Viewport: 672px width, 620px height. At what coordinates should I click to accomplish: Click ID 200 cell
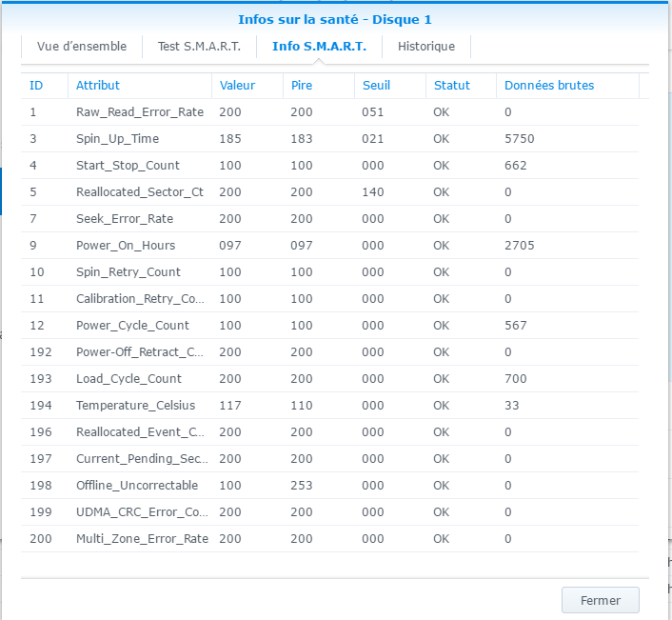pos(41,538)
